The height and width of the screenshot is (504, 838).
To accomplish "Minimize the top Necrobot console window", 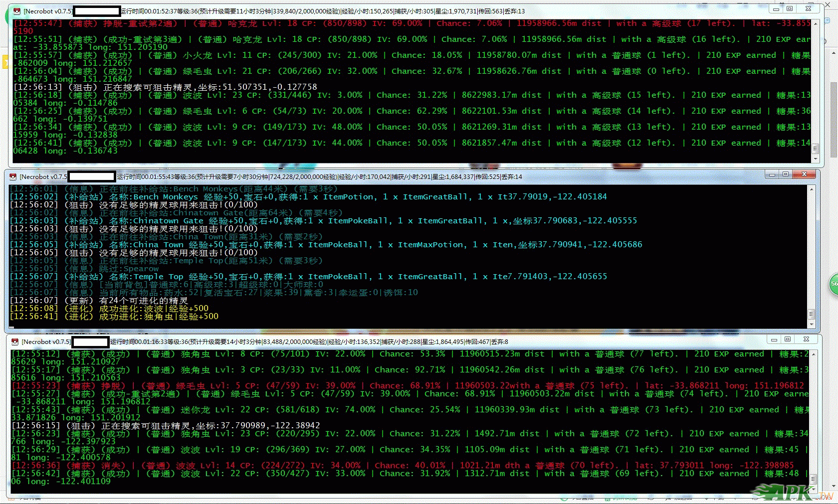I will click(776, 9).
